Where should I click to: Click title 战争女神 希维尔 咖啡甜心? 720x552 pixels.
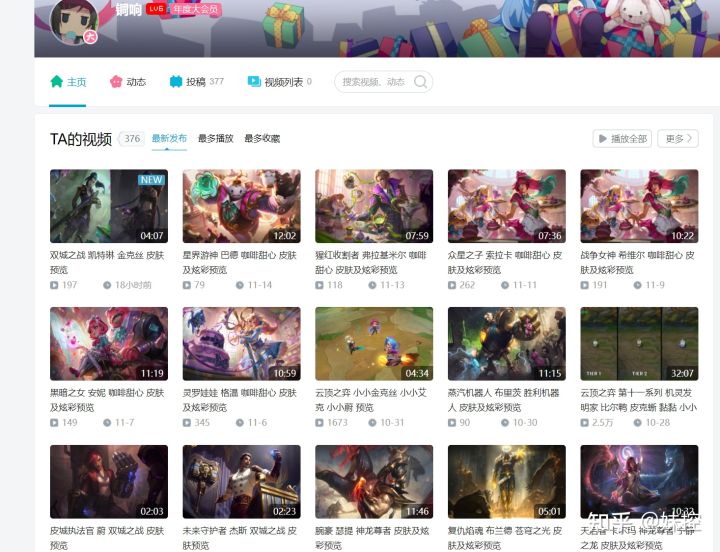click(637, 262)
